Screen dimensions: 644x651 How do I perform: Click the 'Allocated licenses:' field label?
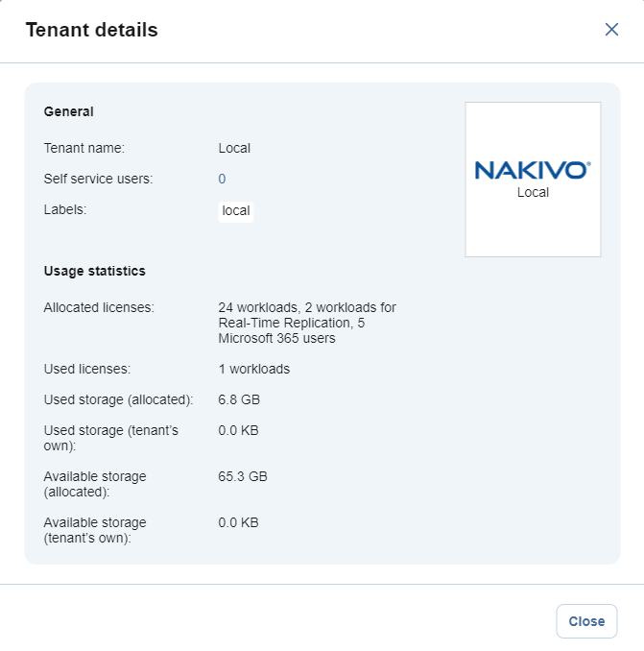click(x=99, y=307)
